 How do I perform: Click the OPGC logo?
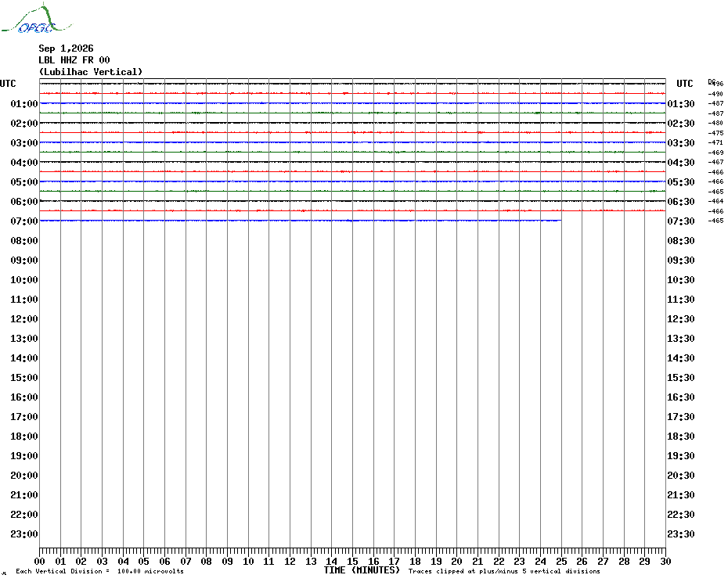point(36,19)
